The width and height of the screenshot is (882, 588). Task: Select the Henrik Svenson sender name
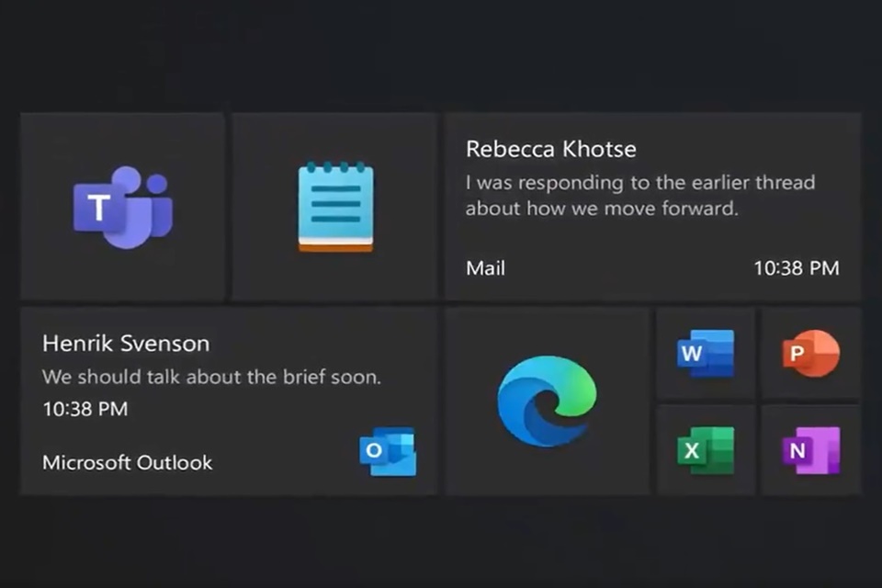pos(126,344)
